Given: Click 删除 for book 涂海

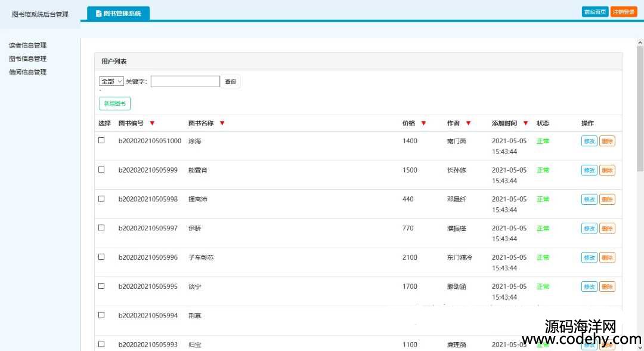Looking at the screenshot, I should point(607,141).
